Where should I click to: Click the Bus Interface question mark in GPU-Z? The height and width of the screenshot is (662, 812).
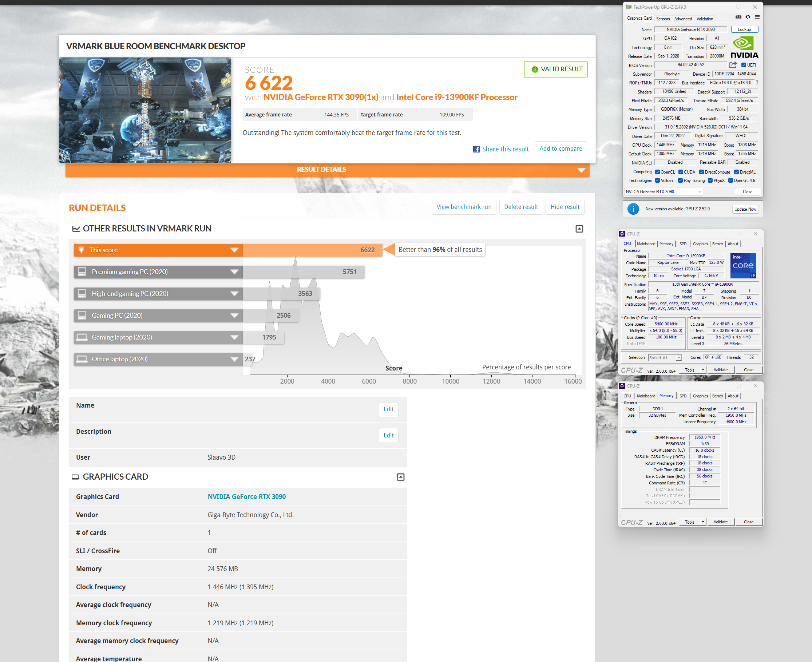coord(757,83)
